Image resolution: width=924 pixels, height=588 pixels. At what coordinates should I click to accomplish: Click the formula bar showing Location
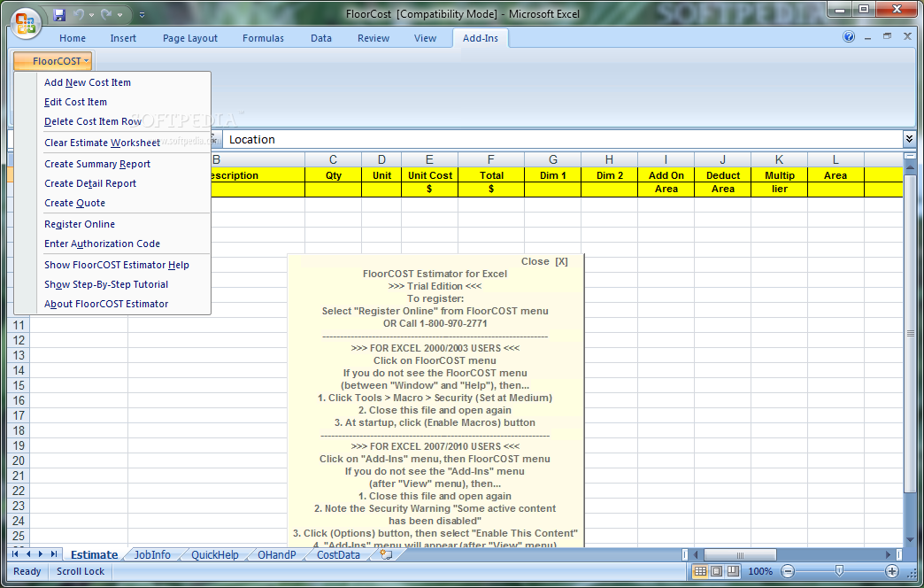(x=562, y=140)
